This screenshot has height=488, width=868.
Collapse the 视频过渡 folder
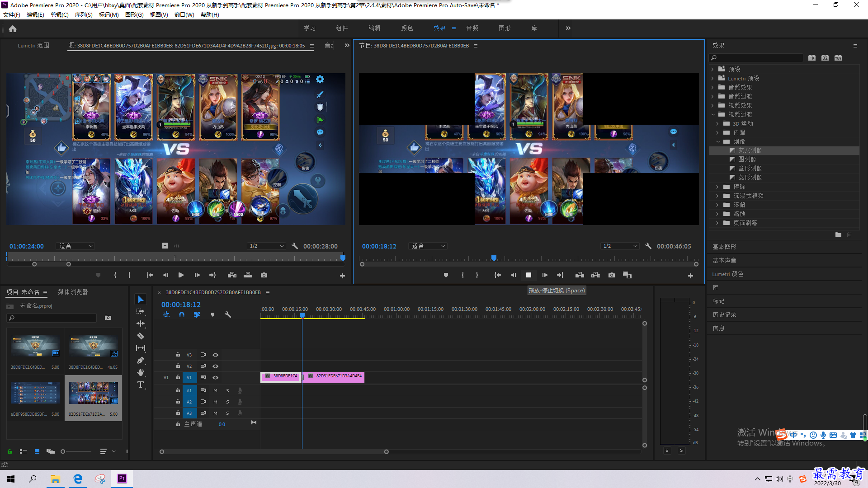click(712, 114)
